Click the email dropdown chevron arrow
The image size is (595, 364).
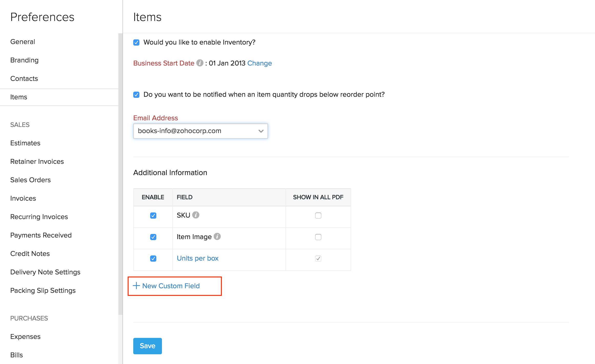261,131
